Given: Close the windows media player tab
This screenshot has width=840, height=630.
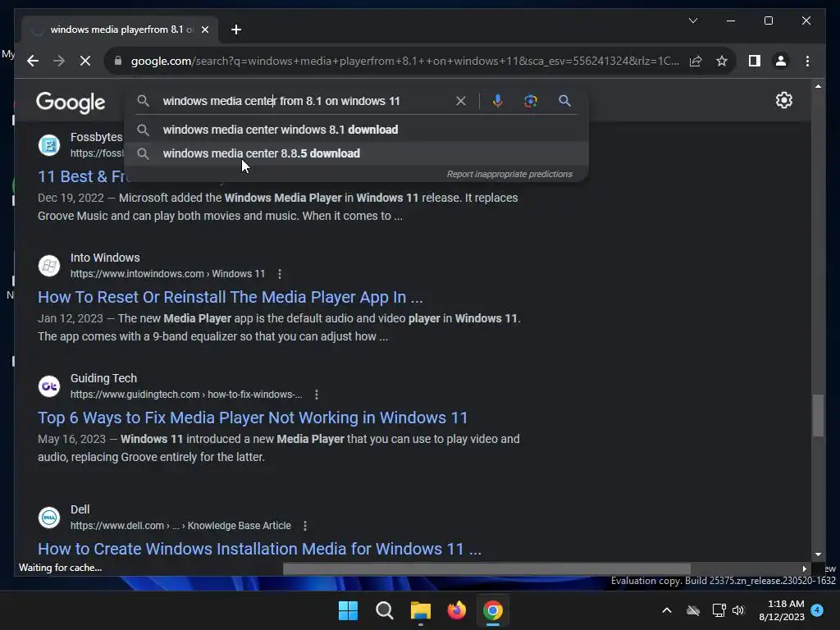Looking at the screenshot, I should [204, 30].
